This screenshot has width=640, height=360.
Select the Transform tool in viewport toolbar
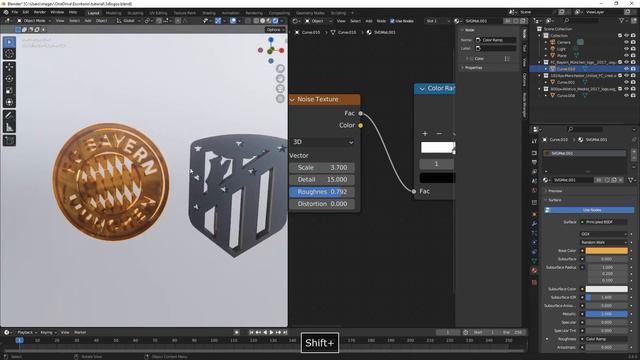point(9,102)
